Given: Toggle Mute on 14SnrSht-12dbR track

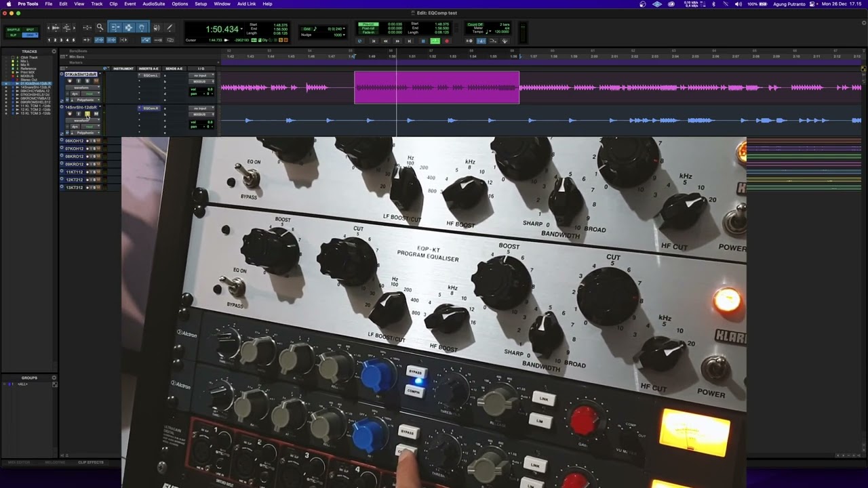Looking at the screenshot, I should point(96,113).
